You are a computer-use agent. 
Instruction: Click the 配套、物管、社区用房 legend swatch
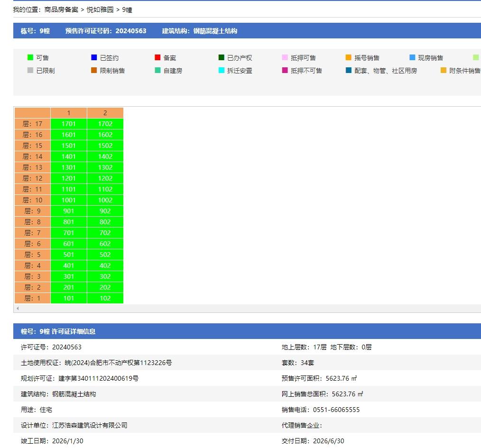coord(349,70)
